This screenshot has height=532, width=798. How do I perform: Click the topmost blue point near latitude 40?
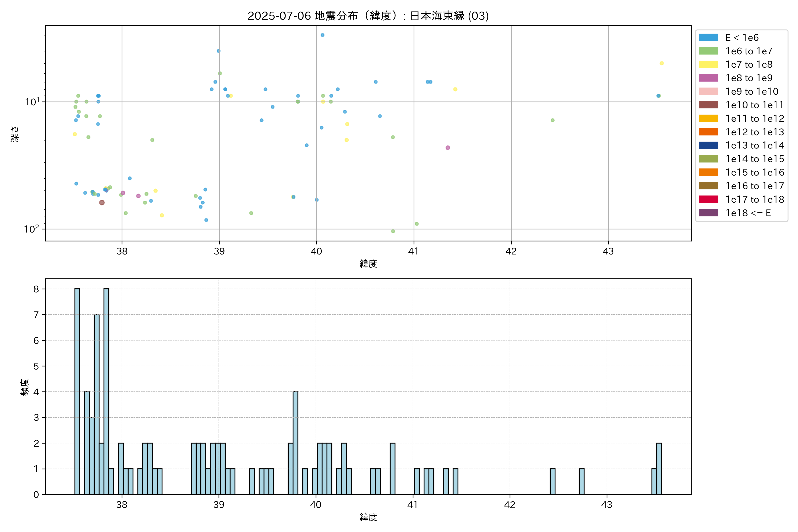(x=322, y=35)
